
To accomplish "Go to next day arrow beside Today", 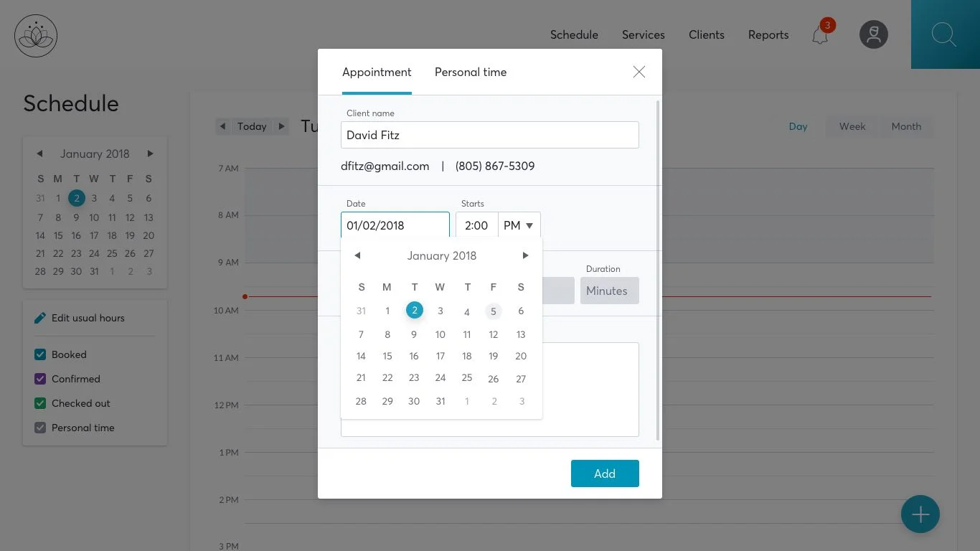I will [x=282, y=126].
